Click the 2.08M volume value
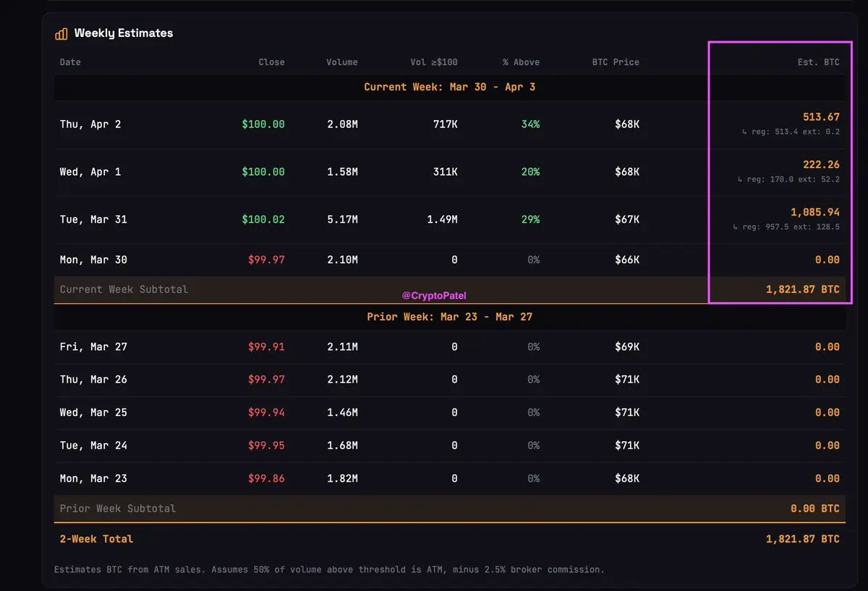The height and width of the screenshot is (591, 868). [x=341, y=124]
